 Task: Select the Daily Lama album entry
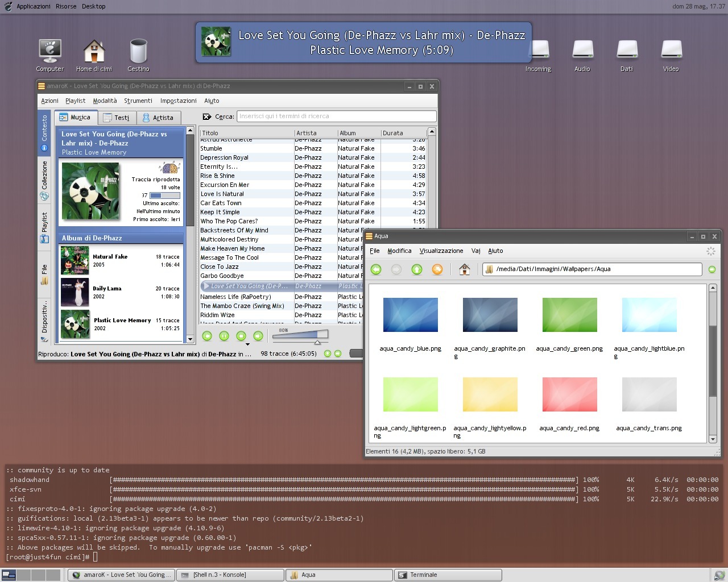pyautogui.click(x=121, y=292)
